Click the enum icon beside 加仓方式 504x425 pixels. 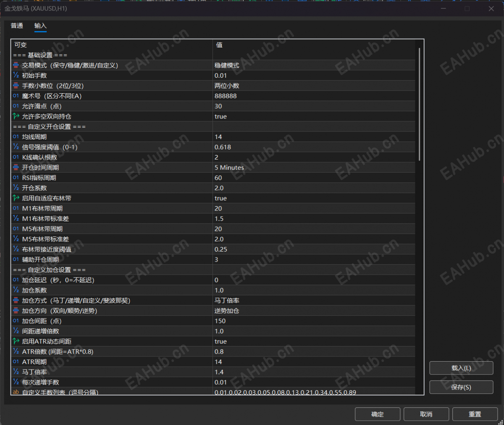point(16,300)
